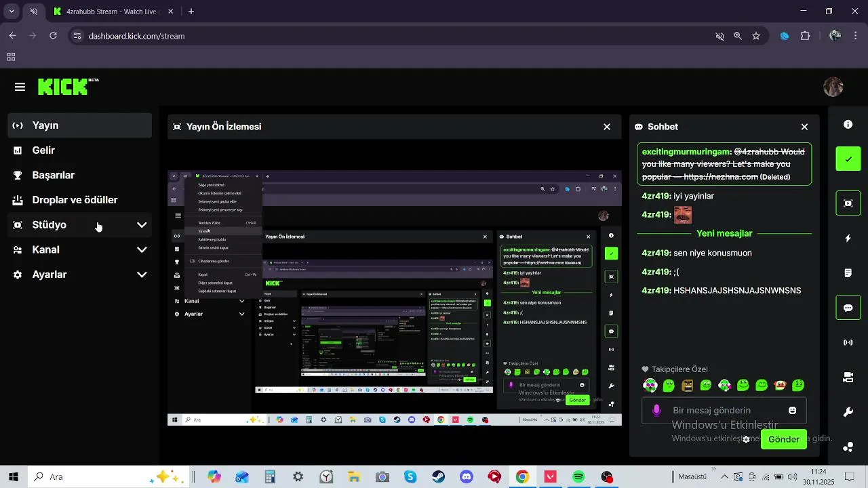The width and height of the screenshot is (868, 488).
Task: Open the Windows Start menu
Action: (14, 476)
